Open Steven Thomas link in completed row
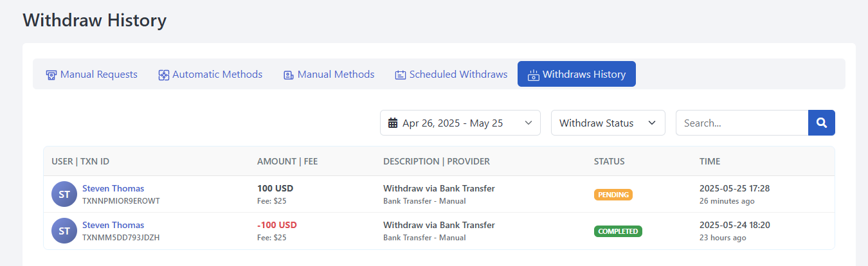This screenshot has height=266, width=868. click(113, 225)
